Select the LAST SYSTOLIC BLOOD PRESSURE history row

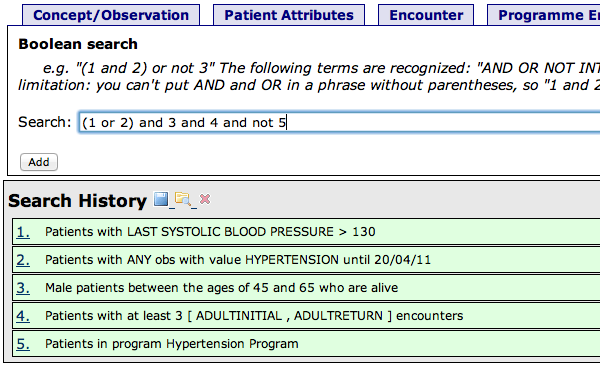306,232
